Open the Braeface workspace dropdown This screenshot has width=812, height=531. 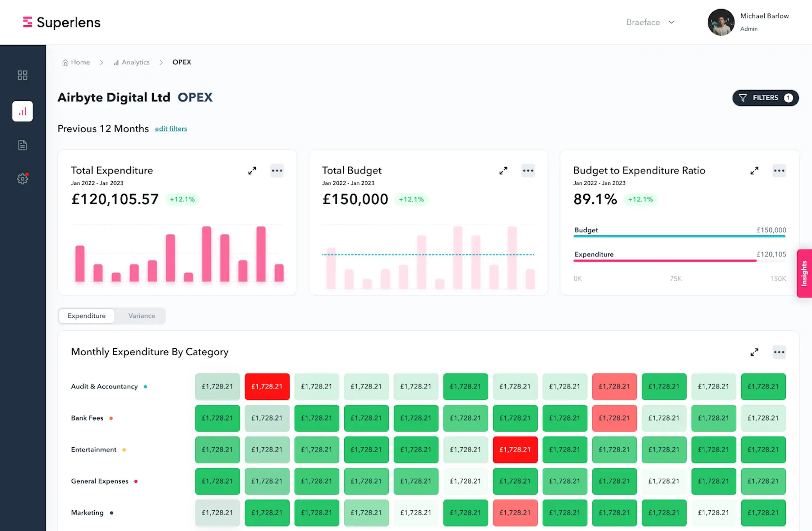coord(650,23)
